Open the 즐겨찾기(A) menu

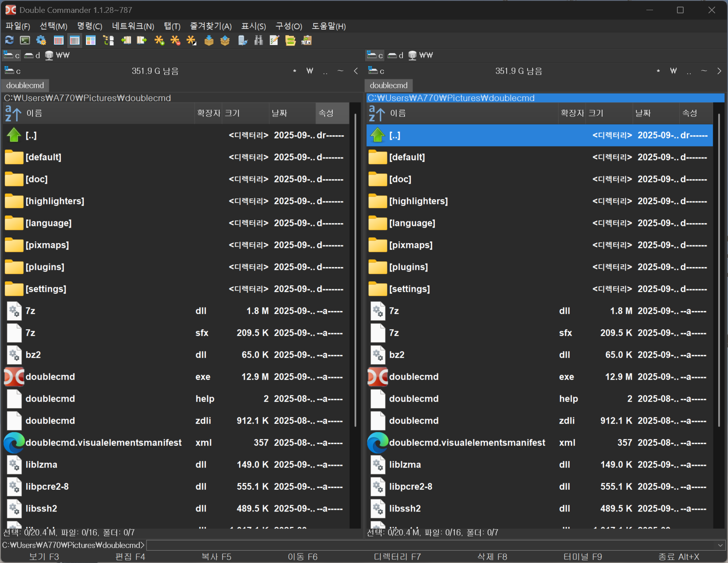(211, 26)
